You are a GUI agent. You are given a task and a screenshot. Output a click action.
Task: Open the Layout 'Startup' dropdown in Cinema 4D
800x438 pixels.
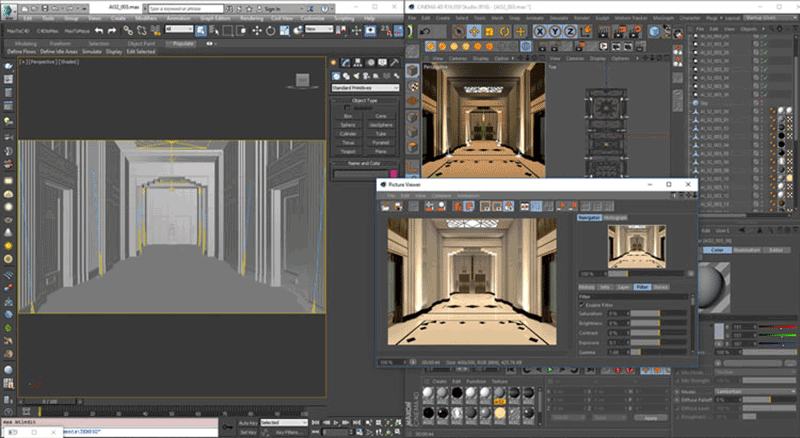[768, 18]
